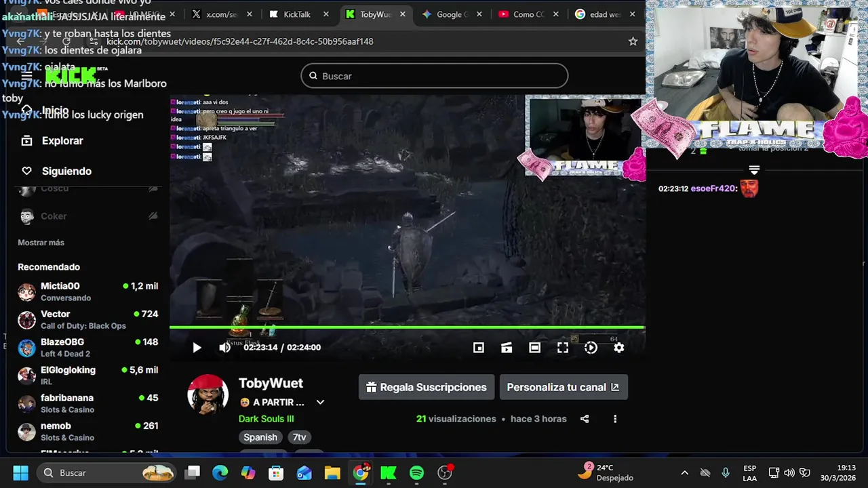Close the KickTalk tab

coord(325,14)
